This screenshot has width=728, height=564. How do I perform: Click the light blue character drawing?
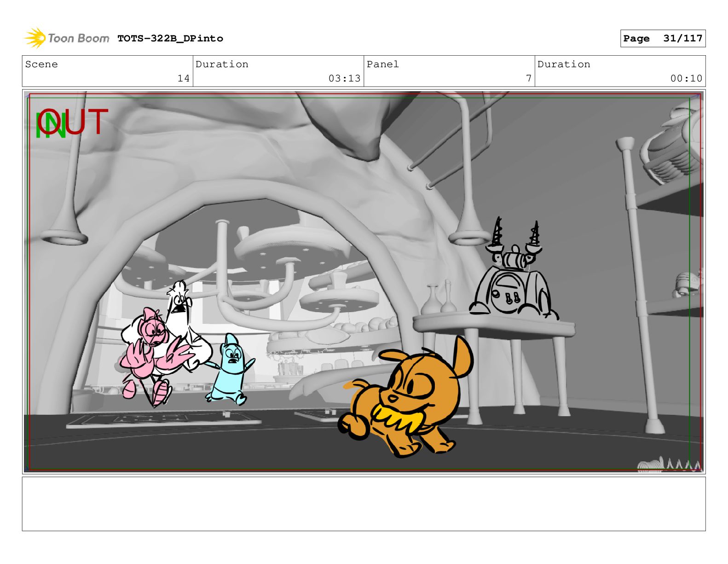231,370
